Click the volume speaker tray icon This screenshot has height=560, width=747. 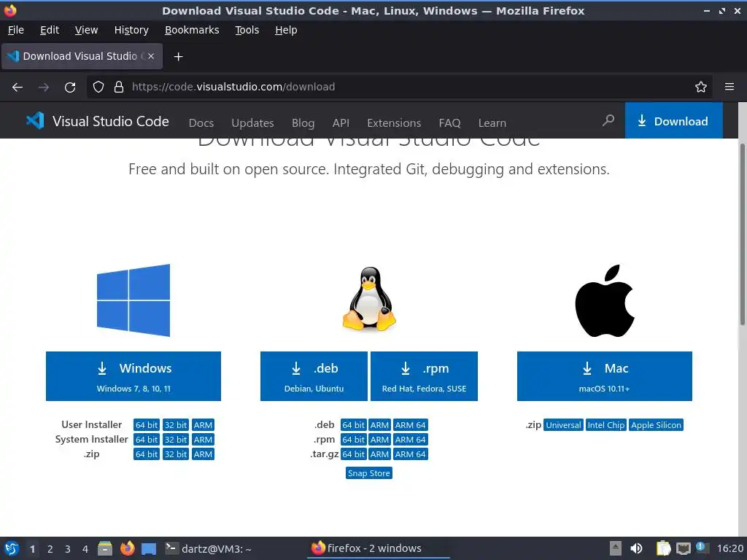pyautogui.click(x=636, y=548)
